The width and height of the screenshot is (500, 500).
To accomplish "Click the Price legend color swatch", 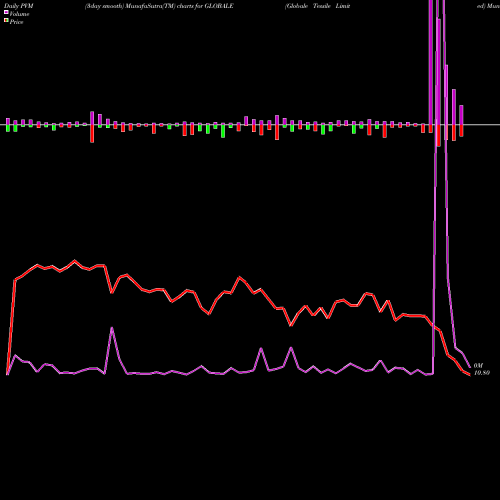I will pyautogui.click(x=6, y=21).
